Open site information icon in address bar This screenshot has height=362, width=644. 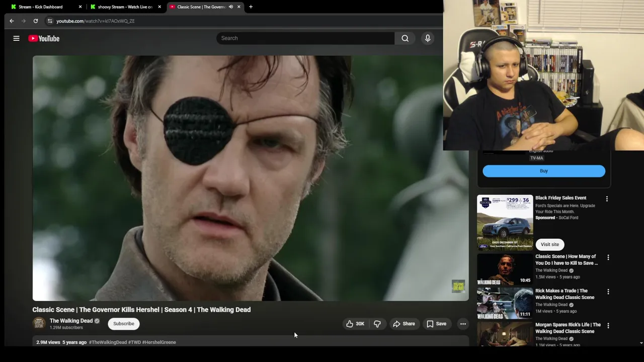coord(49,21)
